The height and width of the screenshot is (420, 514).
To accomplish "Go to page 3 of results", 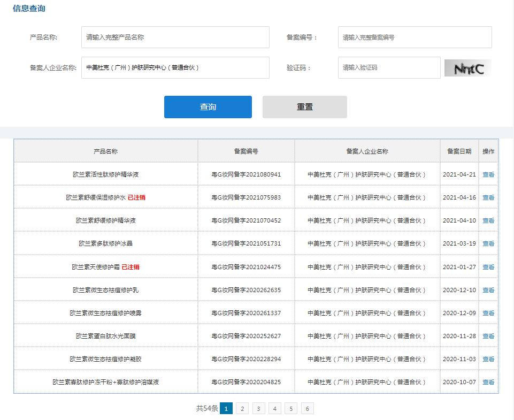I will point(258,409).
